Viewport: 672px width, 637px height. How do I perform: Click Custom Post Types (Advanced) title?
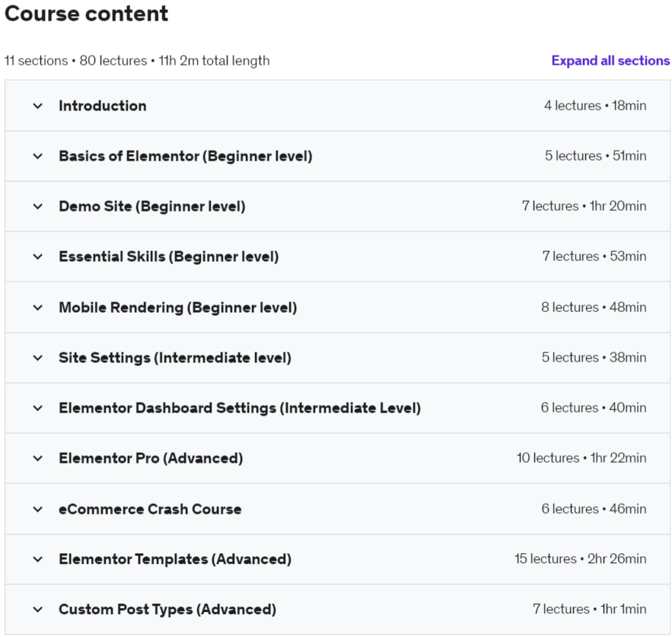pyautogui.click(x=167, y=610)
